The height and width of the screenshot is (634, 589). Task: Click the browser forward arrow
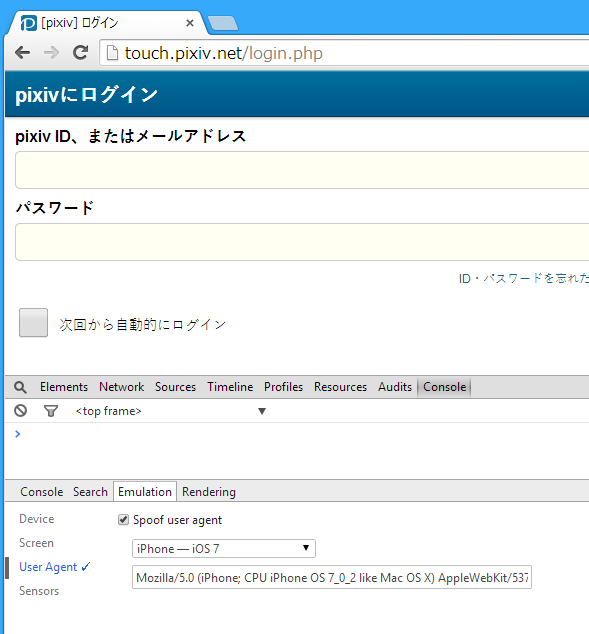pos(51,53)
